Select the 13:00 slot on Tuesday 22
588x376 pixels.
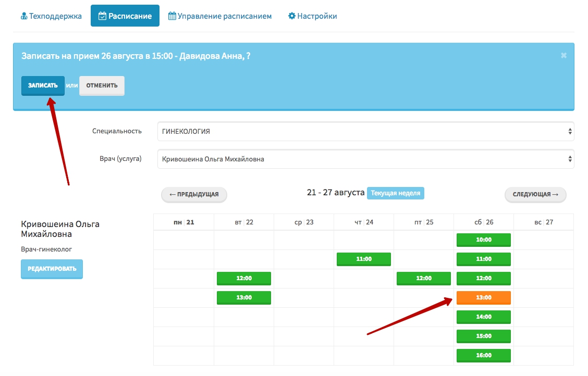click(x=243, y=297)
